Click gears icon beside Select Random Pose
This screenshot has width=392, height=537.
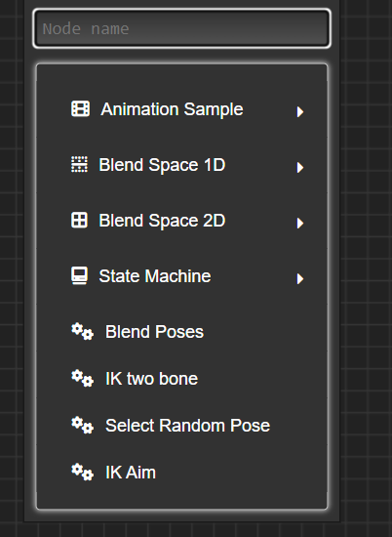coord(82,426)
